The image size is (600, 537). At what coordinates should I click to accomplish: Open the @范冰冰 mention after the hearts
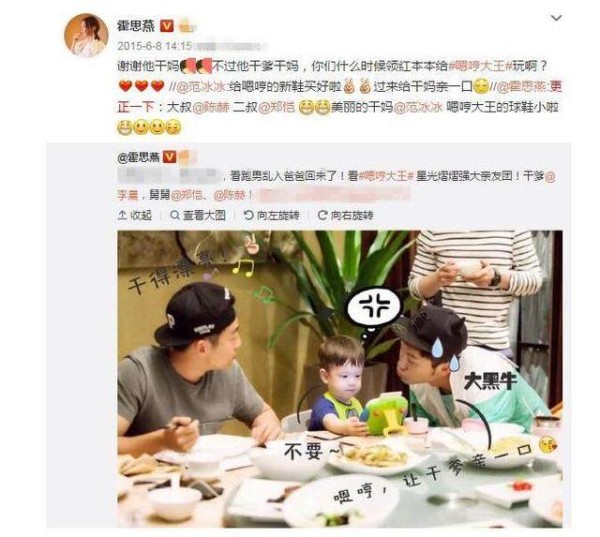(199, 87)
